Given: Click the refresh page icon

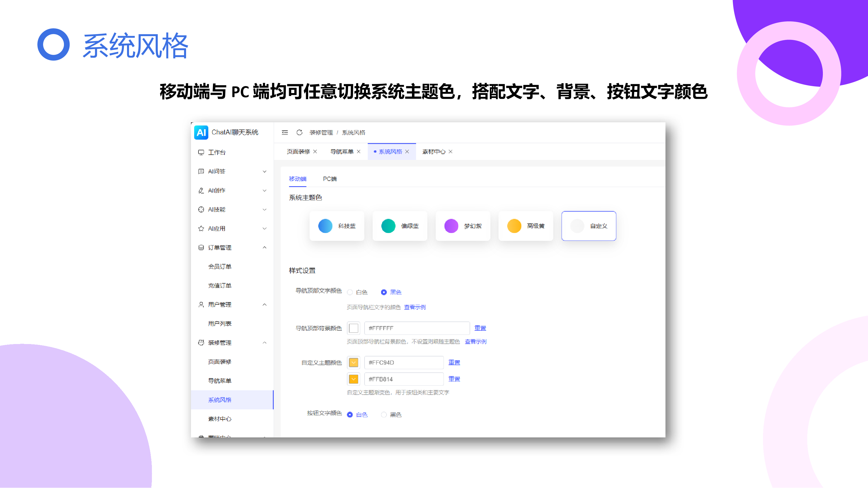Looking at the screenshot, I should point(299,132).
